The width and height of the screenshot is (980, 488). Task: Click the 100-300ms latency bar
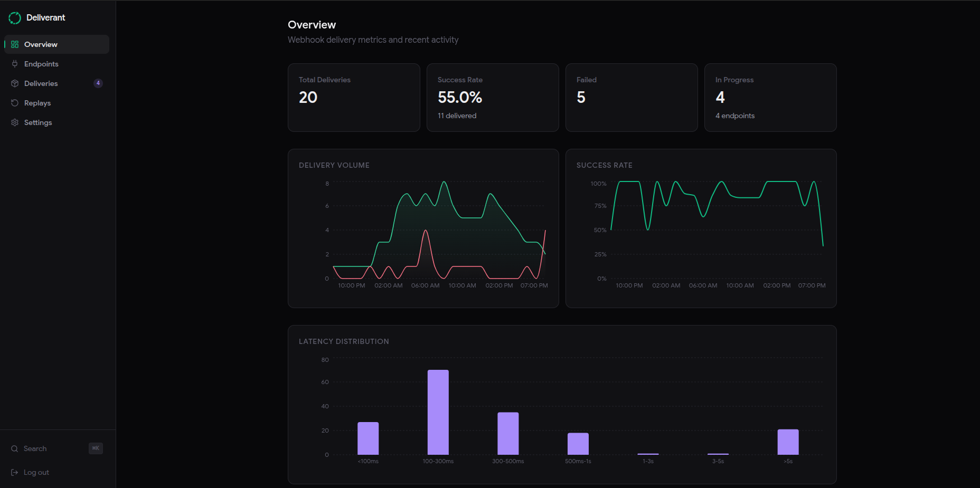click(x=438, y=412)
